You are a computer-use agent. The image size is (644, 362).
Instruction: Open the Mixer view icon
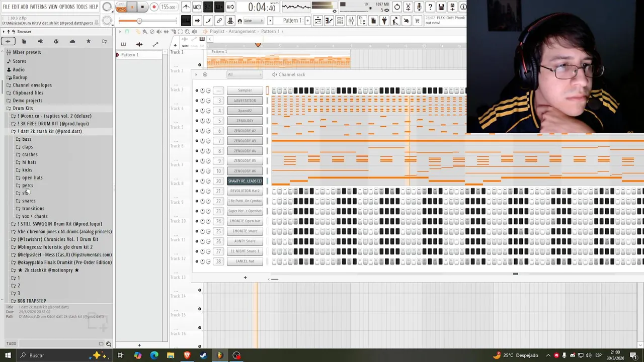351,21
